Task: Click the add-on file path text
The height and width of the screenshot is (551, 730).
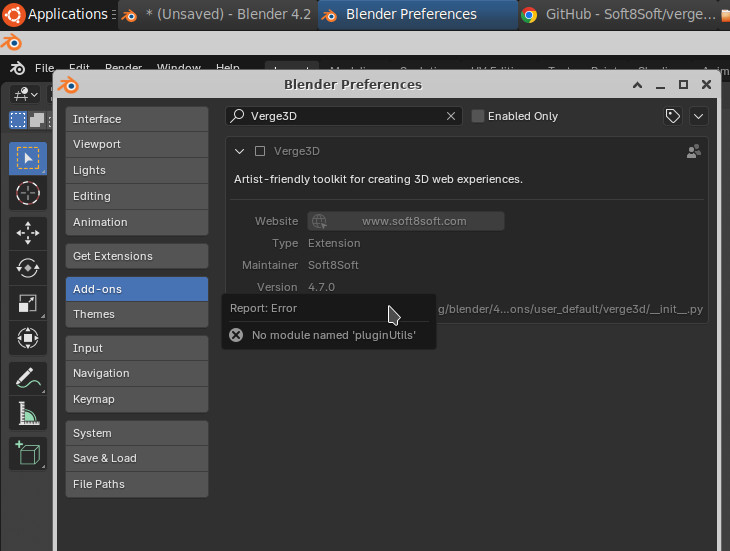Action: click(x=570, y=309)
